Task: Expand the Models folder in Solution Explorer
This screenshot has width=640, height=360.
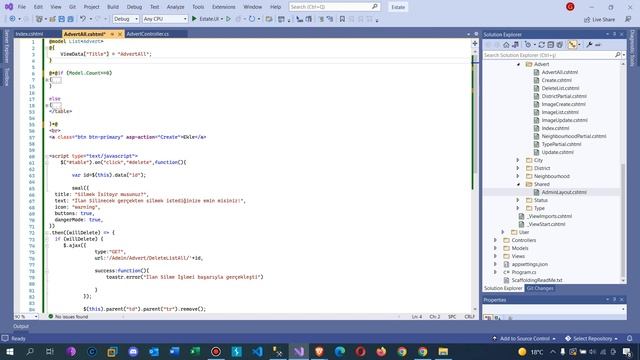Action: [496, 248]
